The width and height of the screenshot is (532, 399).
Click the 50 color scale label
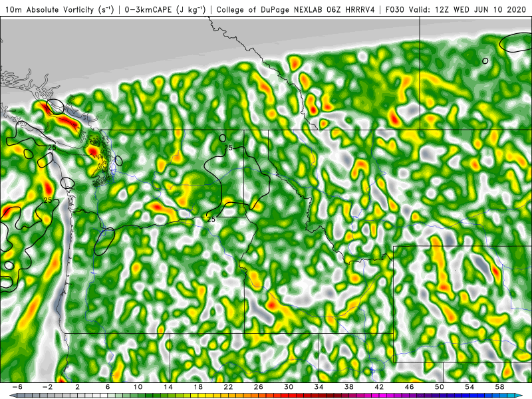tap(440, 387)
